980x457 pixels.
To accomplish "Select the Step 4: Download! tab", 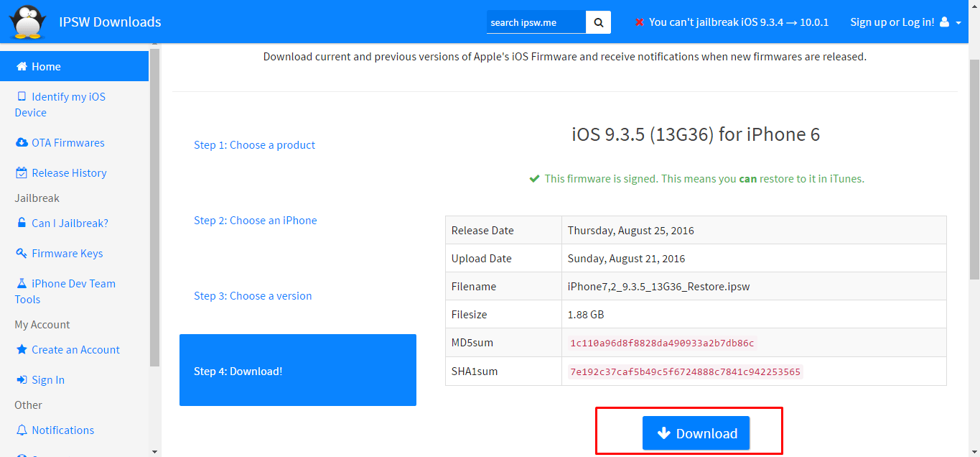I will tap(298, 370).
